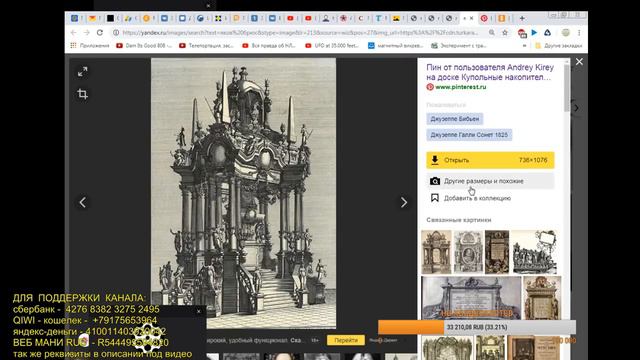This screenshot has height=360, width=640.
Task: Open the first related image thumbnail
Action: [436, 252]
